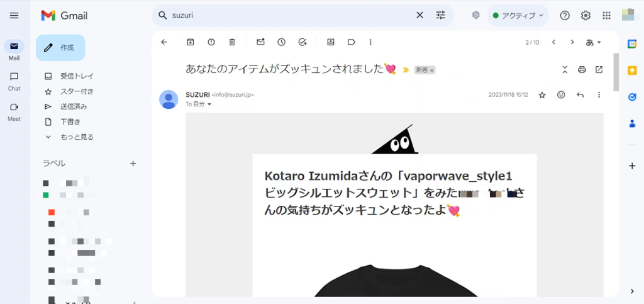The width and height of the screenshot is (644, 304).
Task: Open Meet from the left rail
Action: pos(14,107)
